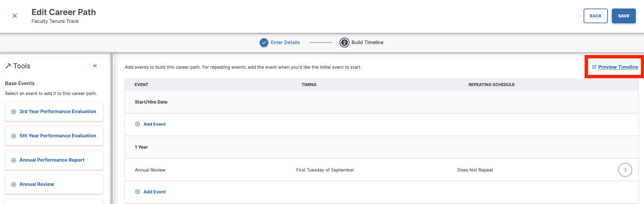This screenshot has height=204, width=644.
Task: Add 5th Year Performance Evaluation event
Action: coord(54,136)
